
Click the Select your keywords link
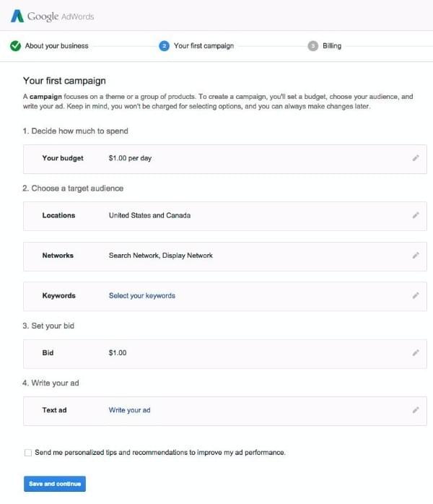pyautogui.click(x=142, y=296)
